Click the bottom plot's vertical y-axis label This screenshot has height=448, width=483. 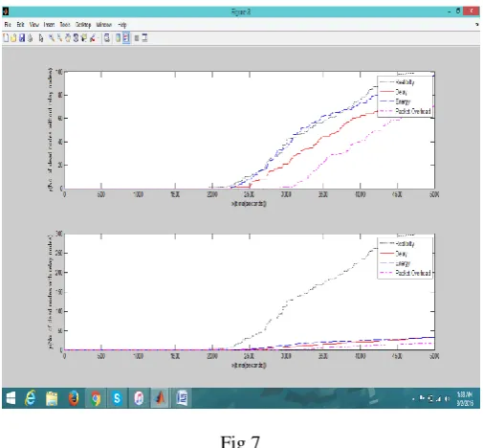[50, 292]
